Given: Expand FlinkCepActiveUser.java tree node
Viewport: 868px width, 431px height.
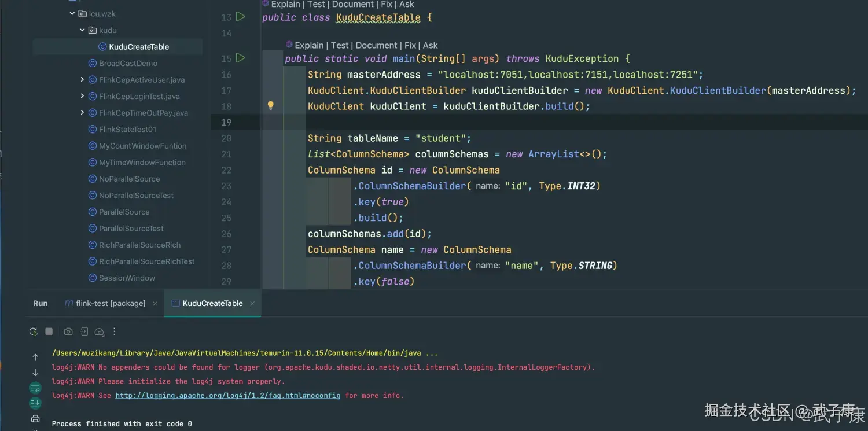Looking at the screenshot, I should coord(82,80).
